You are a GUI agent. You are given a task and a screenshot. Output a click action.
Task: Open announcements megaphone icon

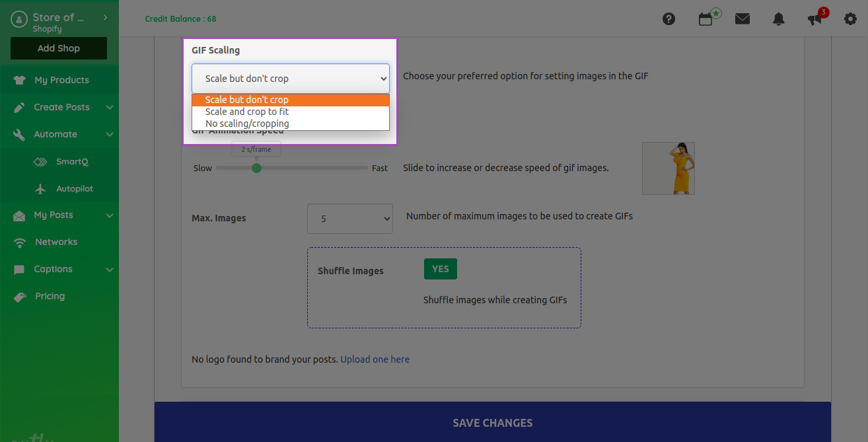pyautogui.click(x=815, y=19)
